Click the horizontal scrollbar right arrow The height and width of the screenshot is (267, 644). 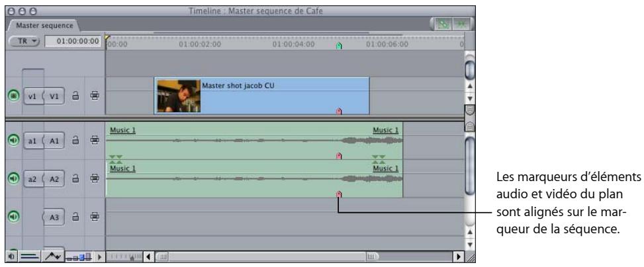459,257
